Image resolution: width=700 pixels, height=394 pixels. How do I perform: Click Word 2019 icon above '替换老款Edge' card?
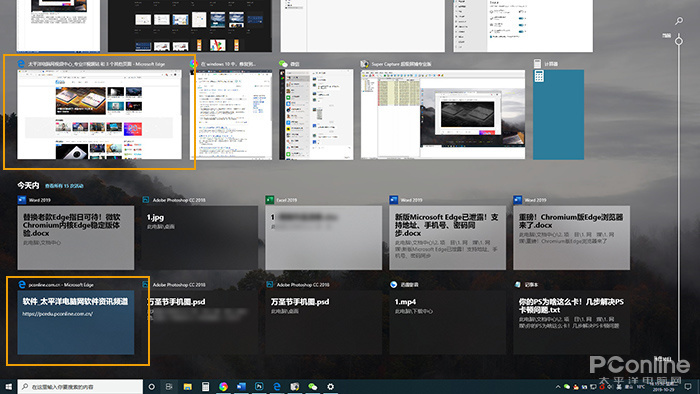click(x=21, y=199)
